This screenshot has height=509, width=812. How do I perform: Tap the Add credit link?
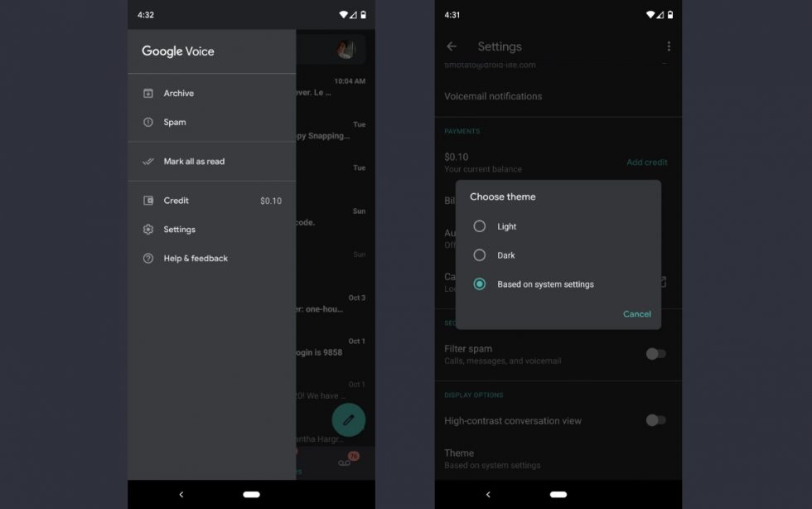pyautogui.click(x=647, y=162)
